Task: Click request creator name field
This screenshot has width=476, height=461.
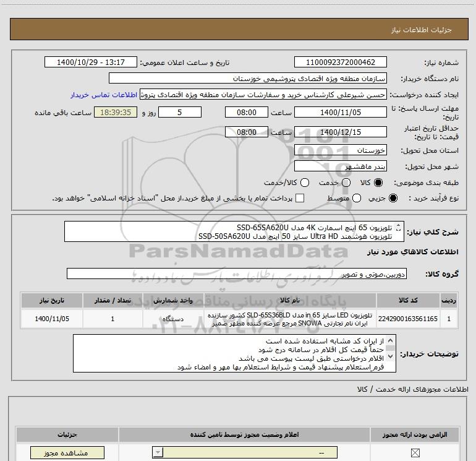Action: pyautogui.click(x=263, y=95)
